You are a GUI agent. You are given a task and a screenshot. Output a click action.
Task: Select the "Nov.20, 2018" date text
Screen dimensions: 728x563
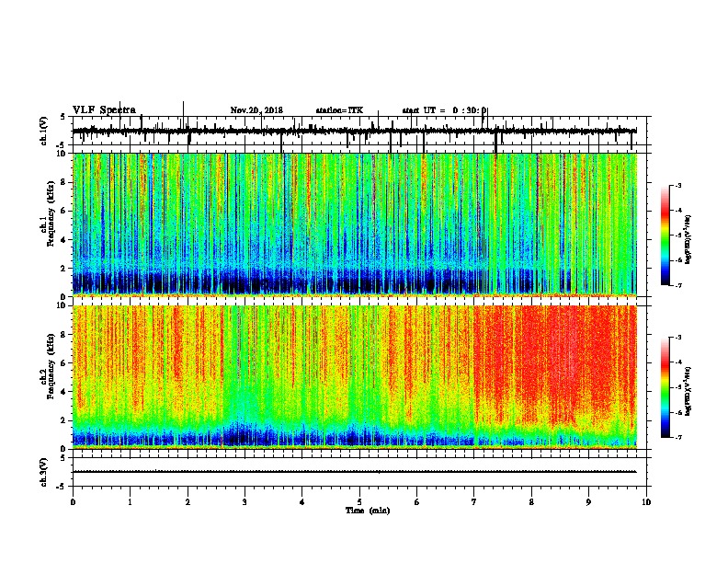(256, 110)
